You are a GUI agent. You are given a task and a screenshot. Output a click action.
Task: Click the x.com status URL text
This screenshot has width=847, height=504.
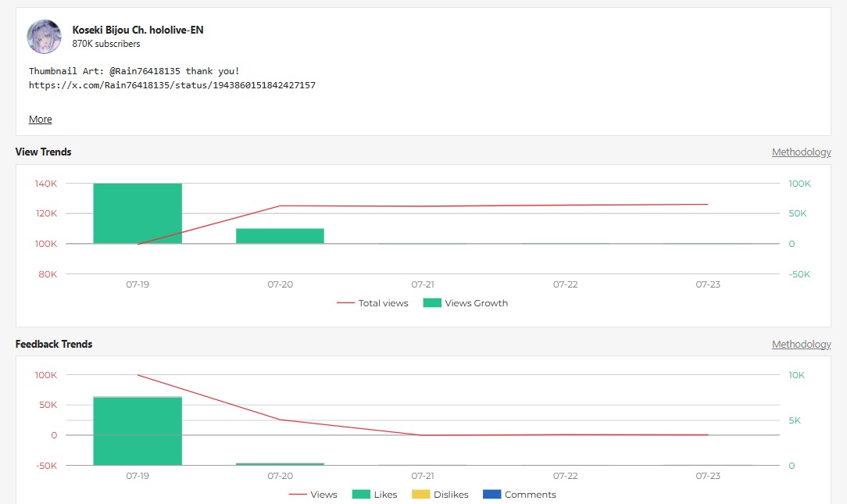[x=173, y=85]
